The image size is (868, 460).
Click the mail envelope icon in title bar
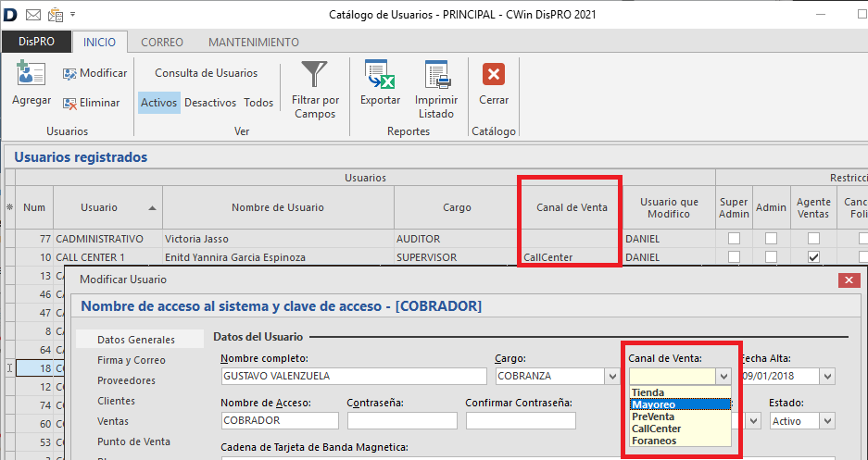pyautogui.click(x=33, y=15)
